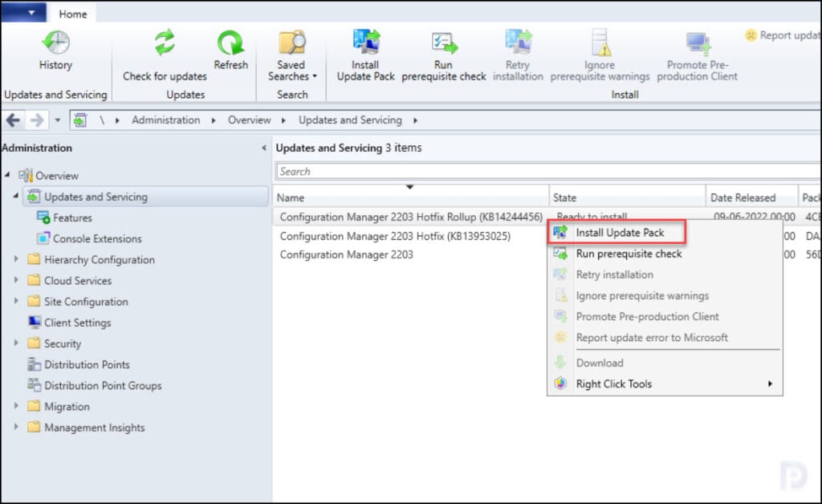822x504 pixels.
Task: Open Saved Searches dropdown in ribbon
Action: point(292,56)
